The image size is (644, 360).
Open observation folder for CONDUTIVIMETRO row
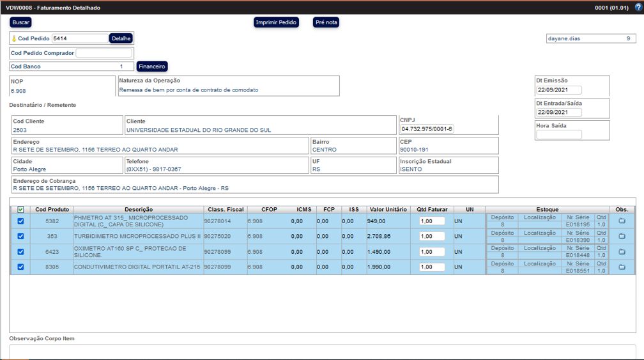click(622, 267)
